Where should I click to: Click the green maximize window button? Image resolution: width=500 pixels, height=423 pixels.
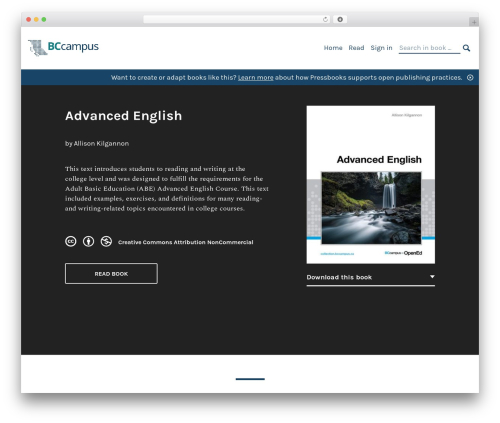coord(44,20)
